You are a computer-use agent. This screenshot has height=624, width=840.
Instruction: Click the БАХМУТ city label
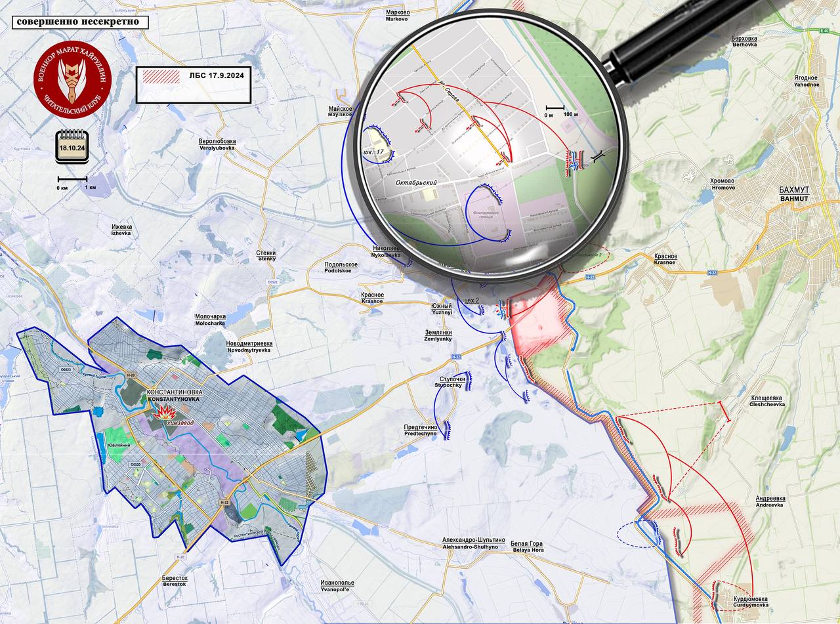point(794,190)
